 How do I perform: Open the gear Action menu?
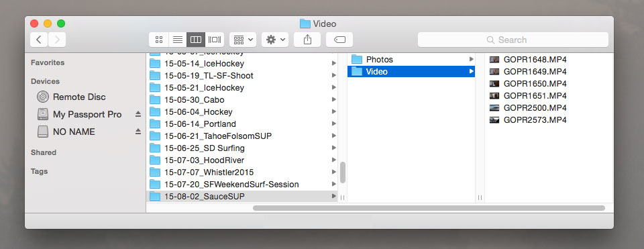click(x=275, y=40)
